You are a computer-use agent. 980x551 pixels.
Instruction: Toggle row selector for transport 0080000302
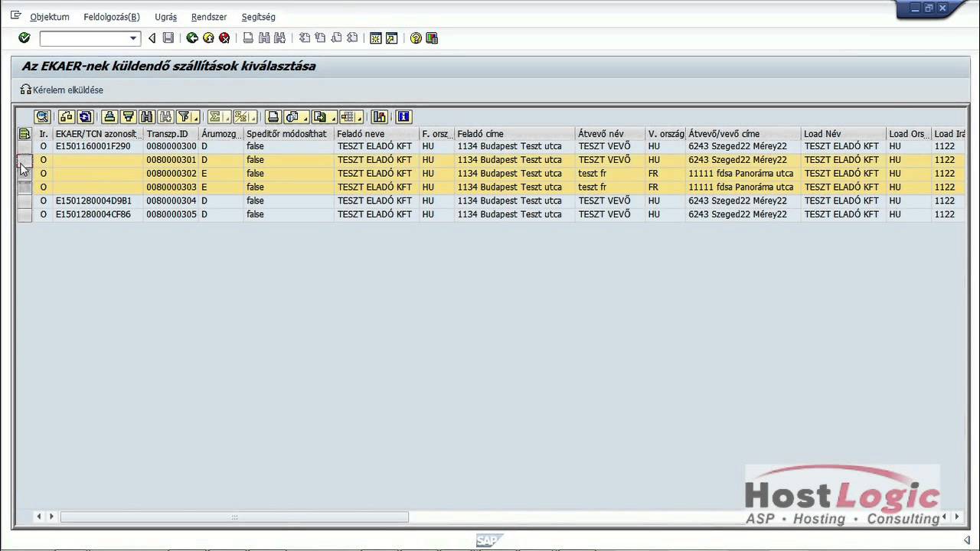[x=24, y=174]
